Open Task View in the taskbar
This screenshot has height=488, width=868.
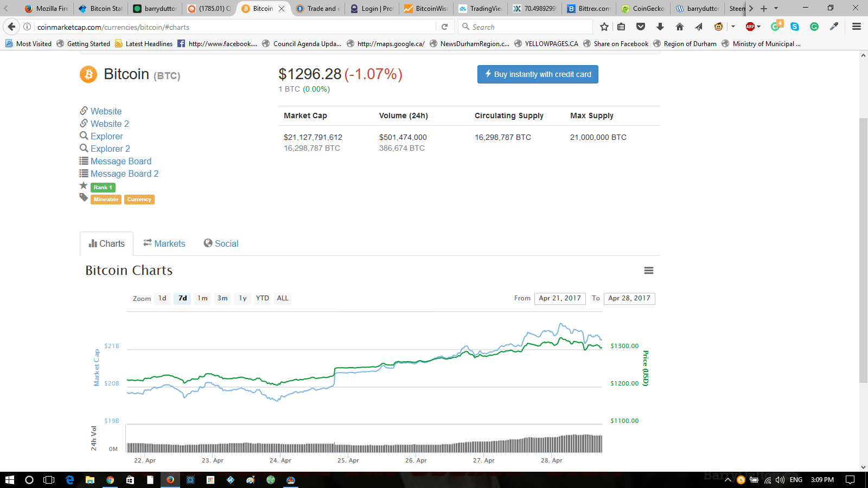(x=49, y=480)
